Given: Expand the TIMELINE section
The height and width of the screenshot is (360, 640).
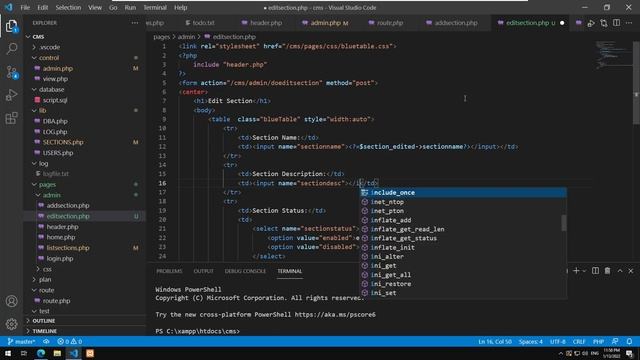Looking at the screenshot, I should point(44,331).
